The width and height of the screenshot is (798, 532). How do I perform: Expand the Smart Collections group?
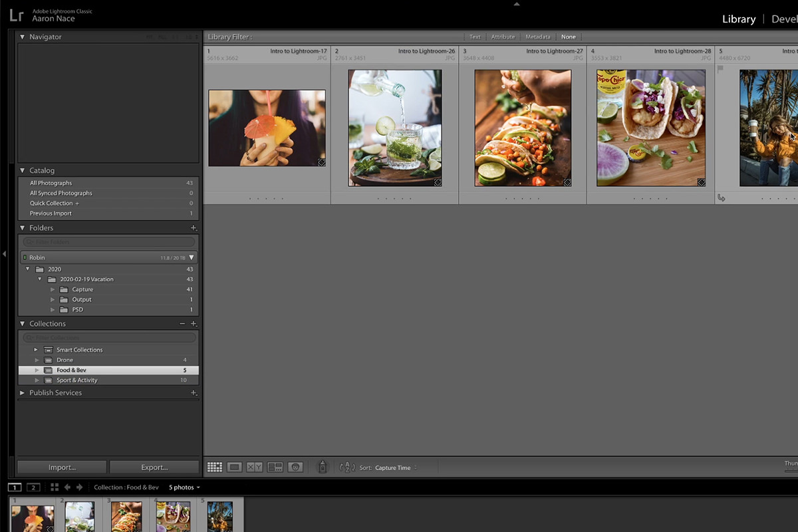pyautogui.click(x=35, y=349)
